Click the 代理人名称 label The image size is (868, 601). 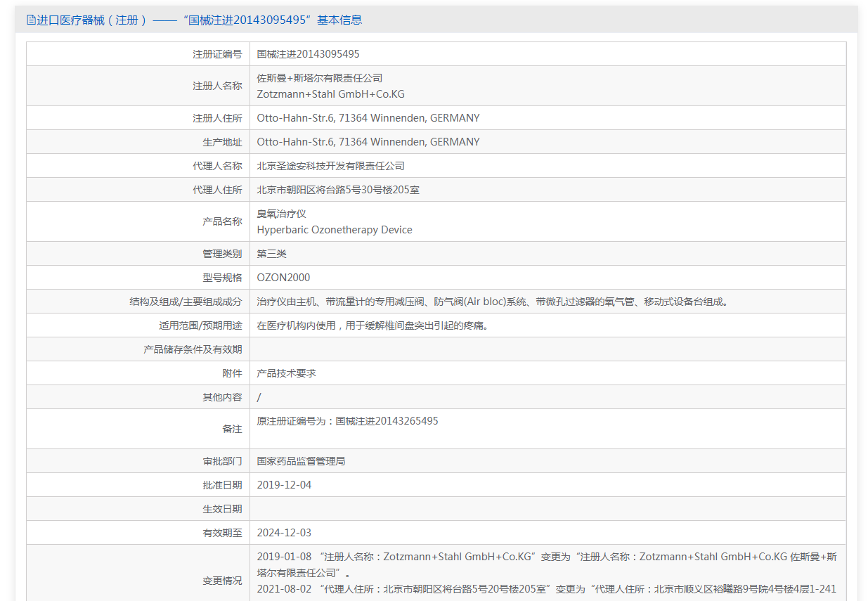click(218, 166)
